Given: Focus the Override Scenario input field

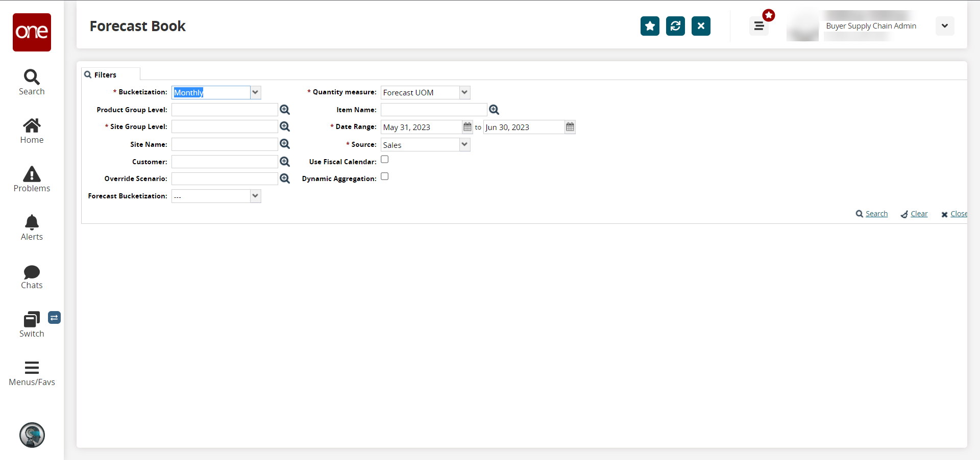Looking at the screenshot, I should point(225,178).
